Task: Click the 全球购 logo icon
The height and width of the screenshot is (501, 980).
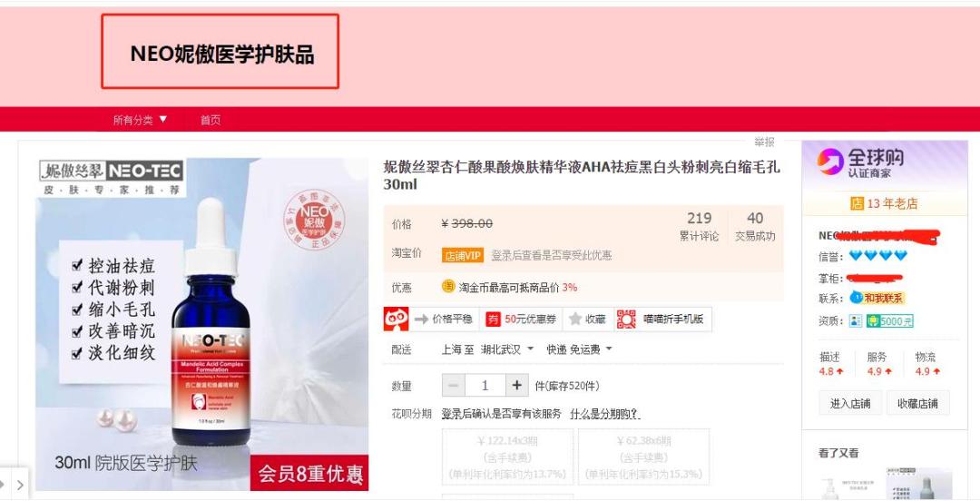Action: pyautogui.click(x=830, y=162)
